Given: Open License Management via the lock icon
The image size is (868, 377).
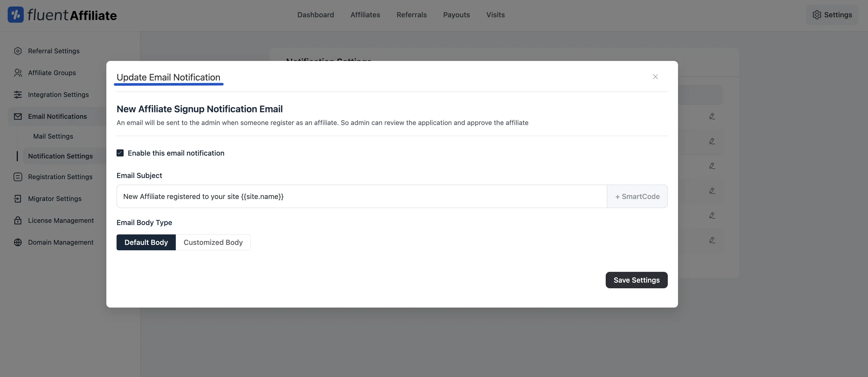Looking at the screenshot, I should [x=18, y=220].
